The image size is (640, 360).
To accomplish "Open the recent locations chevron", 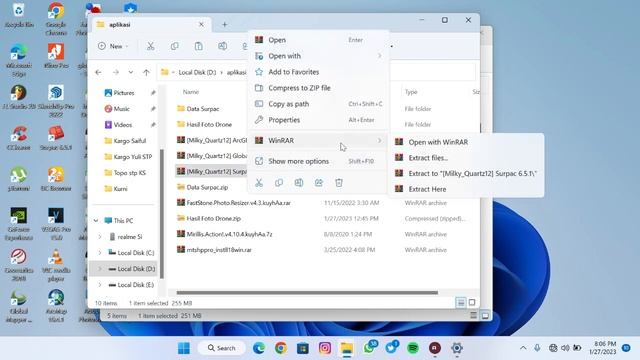I will (131, 72).
